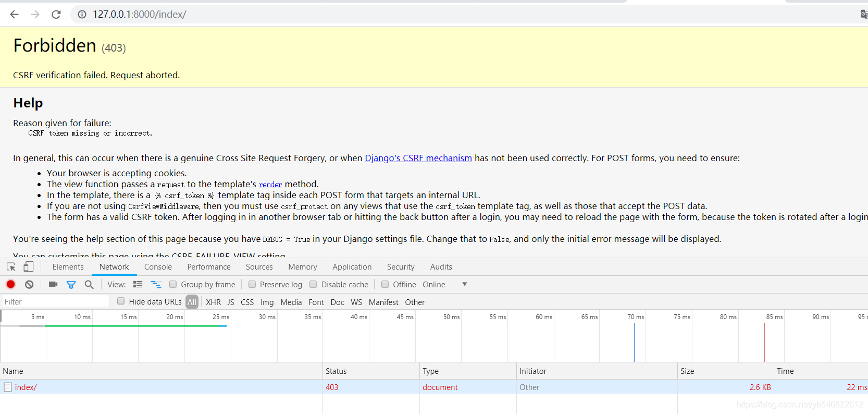Sort requests by Size column
This screenshot has height=414, width=868.
click(726, 371)
